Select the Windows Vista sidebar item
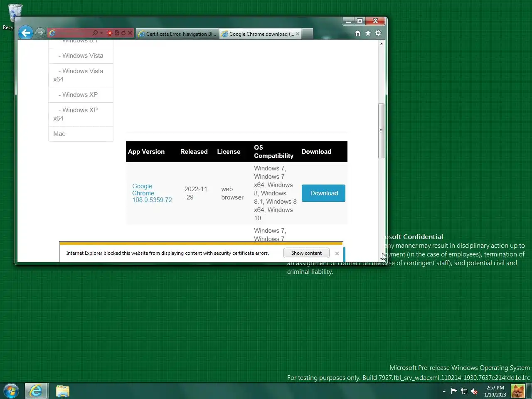532x399 pixels. click(x=81, y=56)
